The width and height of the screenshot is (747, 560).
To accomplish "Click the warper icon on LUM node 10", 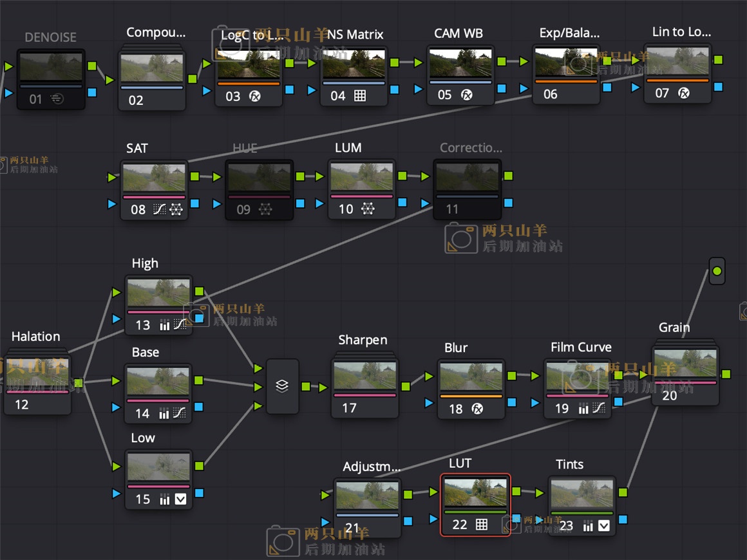I will tap(367, 209).
